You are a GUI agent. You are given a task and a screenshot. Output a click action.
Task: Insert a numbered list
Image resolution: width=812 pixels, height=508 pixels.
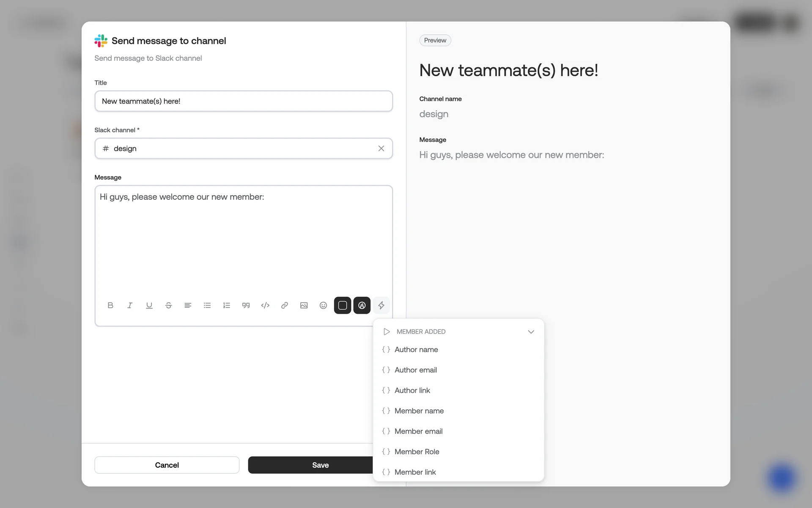tap(227, 305)
